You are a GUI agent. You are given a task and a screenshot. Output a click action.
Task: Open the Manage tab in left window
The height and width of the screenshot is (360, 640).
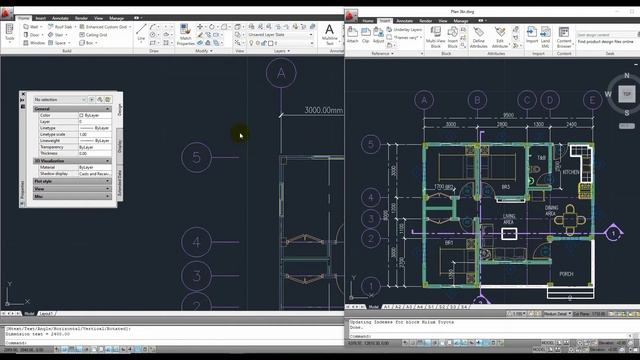pos(116,18)
